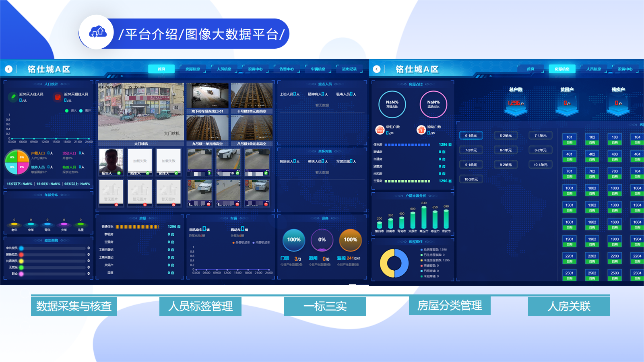This screenshot has height=362, width=644.
Task: Open room 101 tile
Action: pos(570,140)
